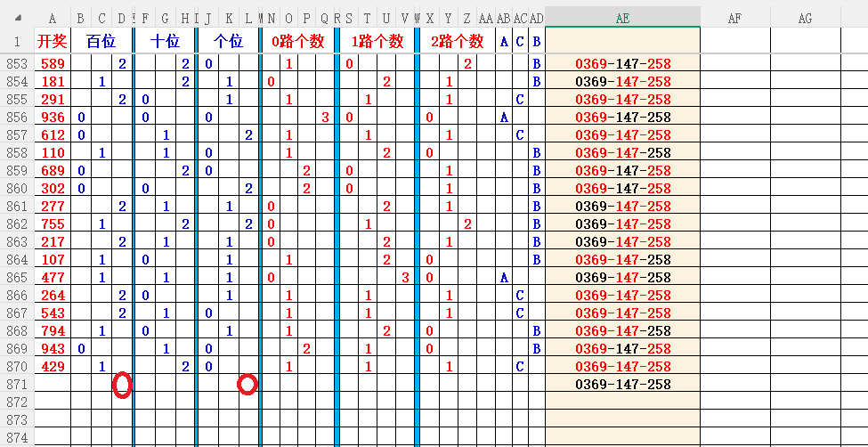Click the blue A in row 865
Viewport: 868px width, 447px height.
504,277
